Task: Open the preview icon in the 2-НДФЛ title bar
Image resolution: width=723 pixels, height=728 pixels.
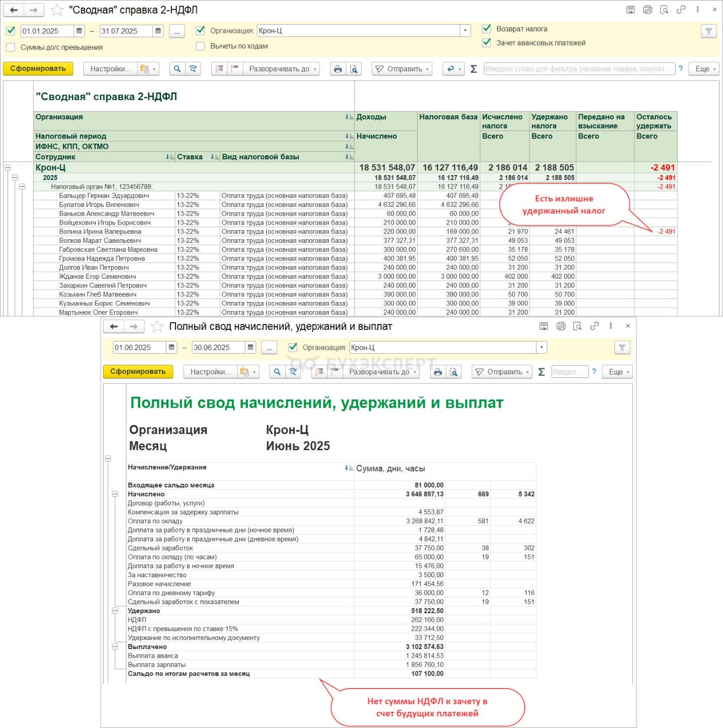Action: pos(664,10)
